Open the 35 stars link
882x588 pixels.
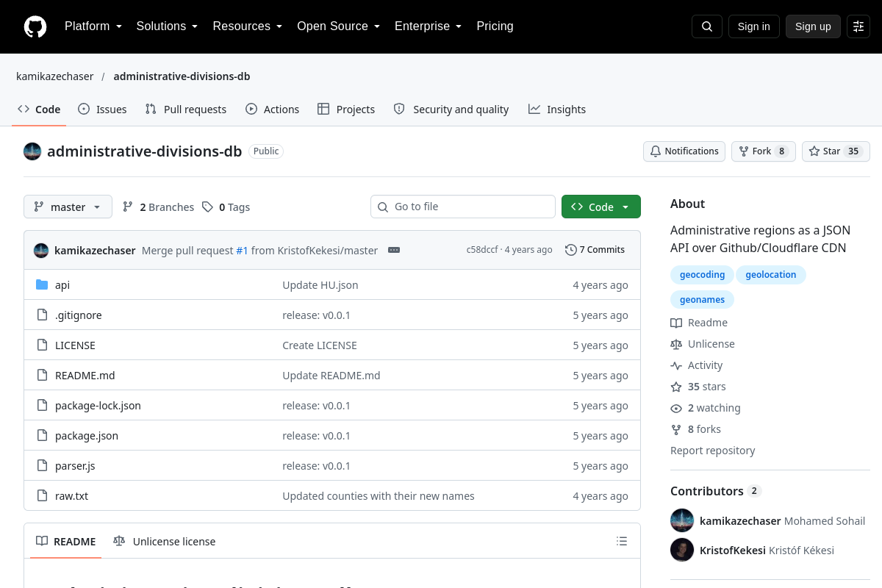[698, 387]
